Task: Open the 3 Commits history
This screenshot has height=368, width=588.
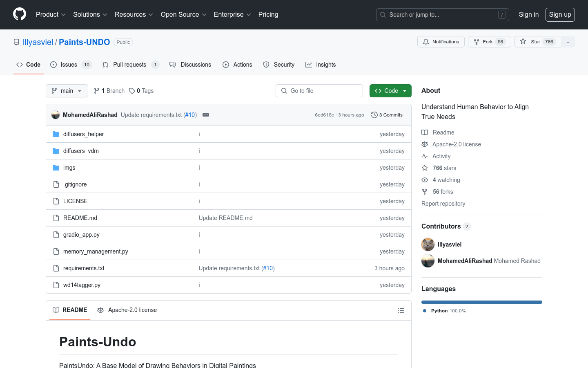Action: (387, 115)
